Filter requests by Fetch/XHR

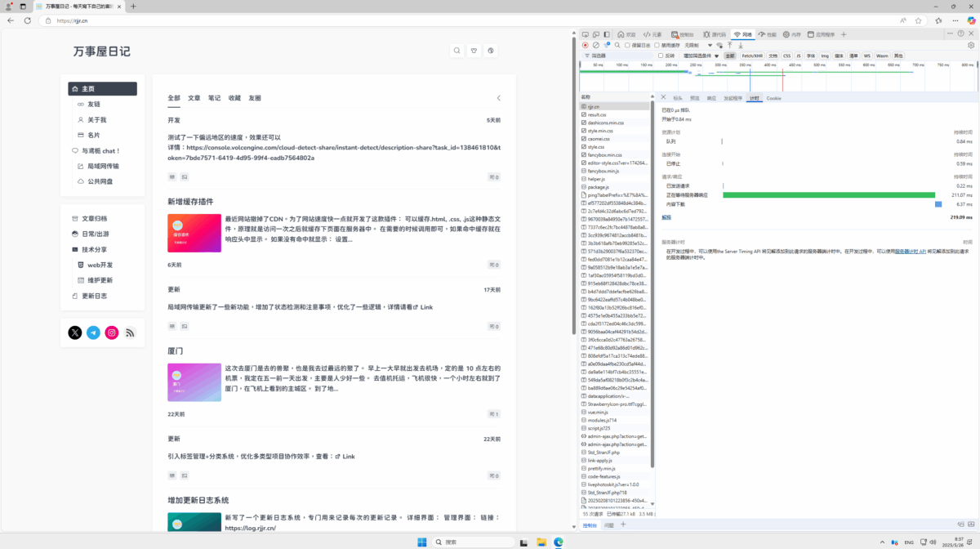click(752, 56)
